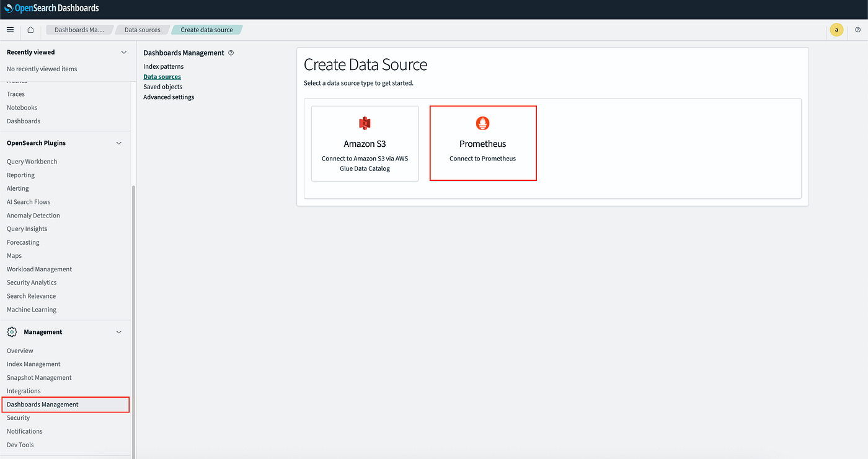Choose the Amazon S3 data source card

point(365,143)
